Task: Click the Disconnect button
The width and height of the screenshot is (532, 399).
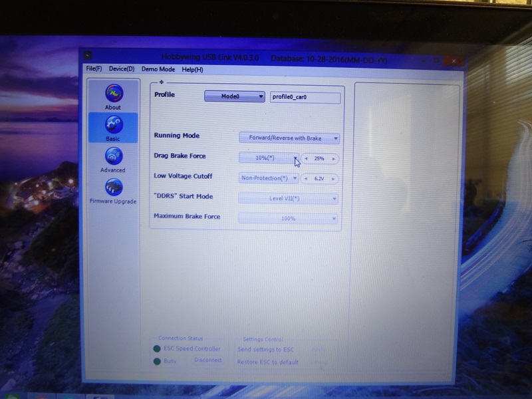Action: point(208,360)
